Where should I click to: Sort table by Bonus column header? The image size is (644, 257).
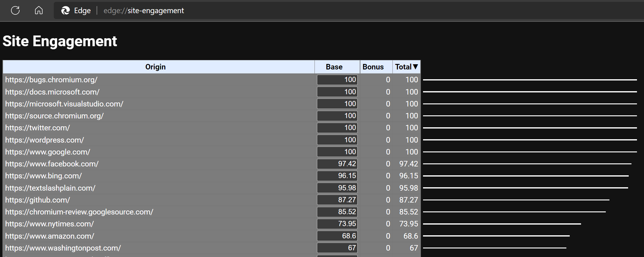click(x=373, y=67)
